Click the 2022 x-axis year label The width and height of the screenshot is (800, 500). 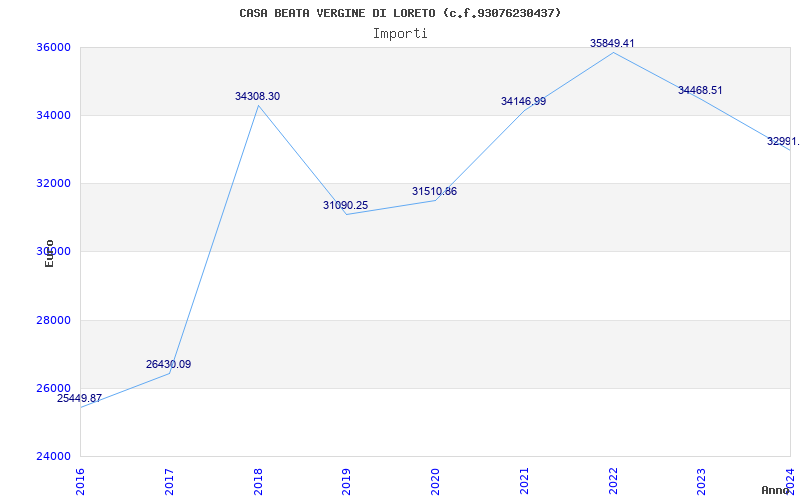point(613,481)
